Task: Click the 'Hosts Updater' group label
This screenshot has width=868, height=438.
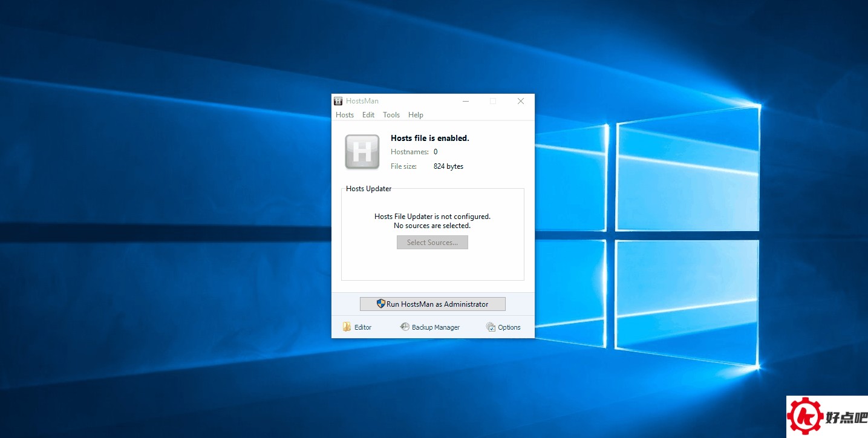Action: tap(368, 189)
